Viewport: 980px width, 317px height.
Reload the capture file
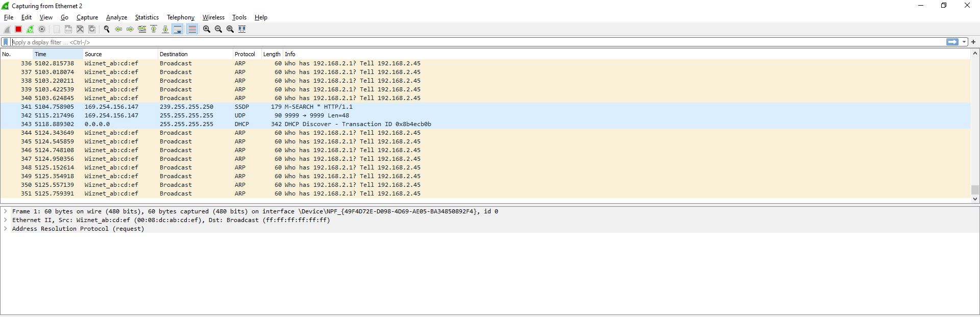click(x=92, y=29)
